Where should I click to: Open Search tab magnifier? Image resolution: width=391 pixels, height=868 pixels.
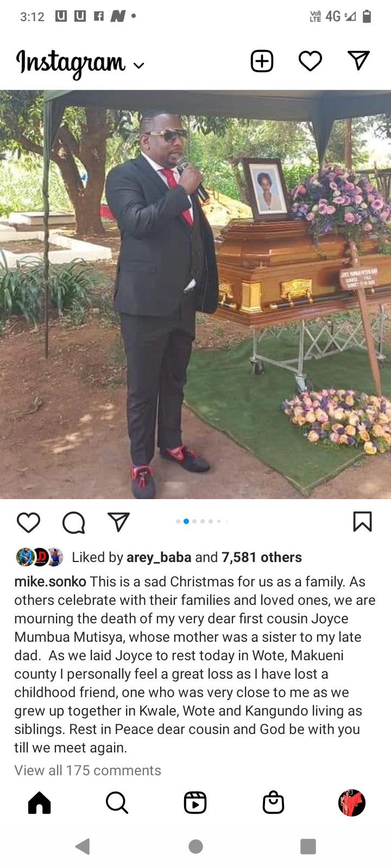pos(117,802)
